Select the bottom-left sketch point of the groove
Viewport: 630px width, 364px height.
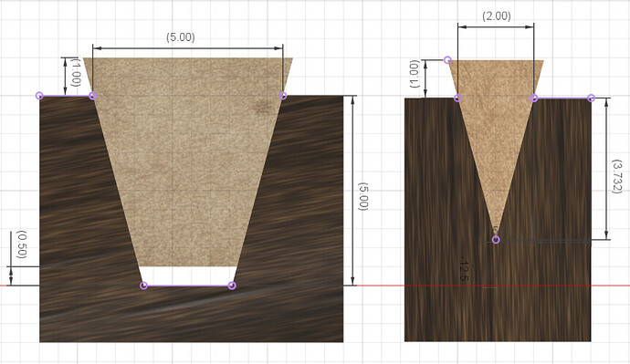144,286
